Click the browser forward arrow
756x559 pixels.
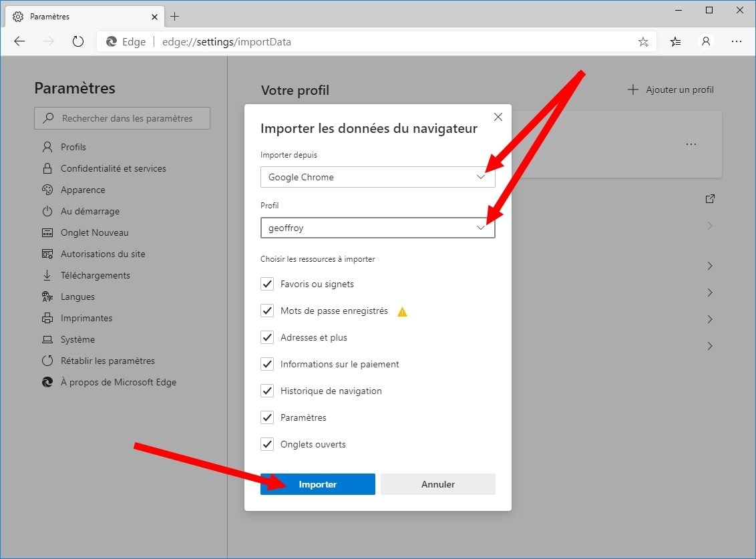[x=49, y=41]
